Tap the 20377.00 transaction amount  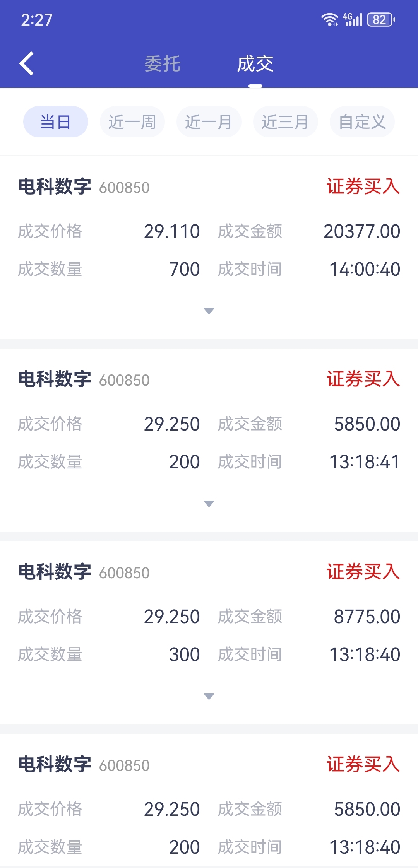362,231
